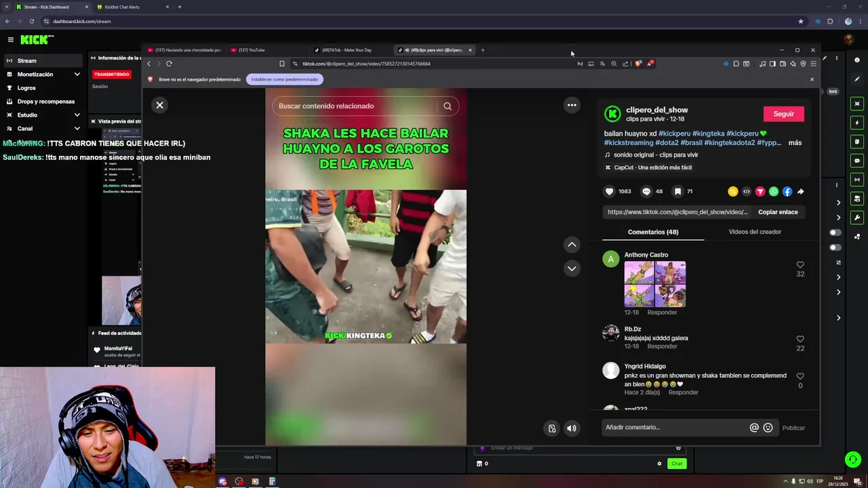
Task: Click Establecer como predeterminado button
Action: coord(285,79)
